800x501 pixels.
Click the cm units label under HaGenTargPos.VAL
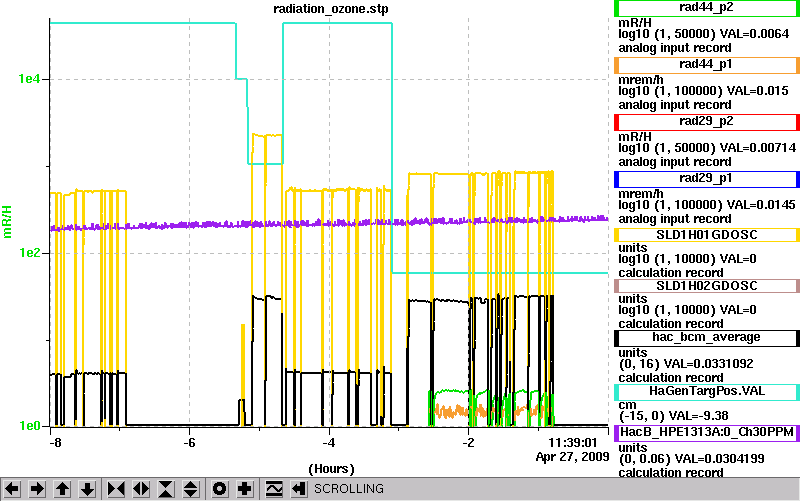(x=627, y=405)
